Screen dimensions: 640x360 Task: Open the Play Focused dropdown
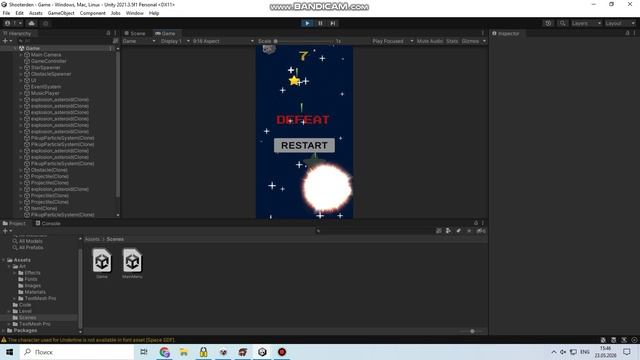point(393,41)
